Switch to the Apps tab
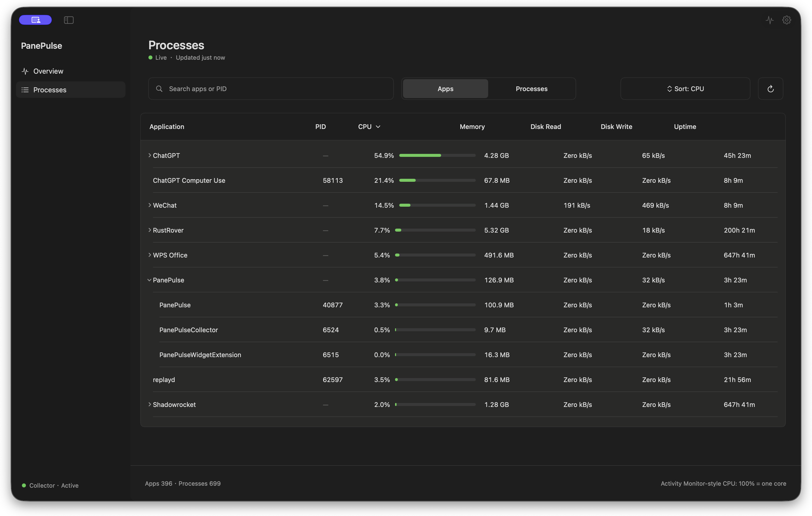This screenshot has width=812, height=516. coord(445,89)
